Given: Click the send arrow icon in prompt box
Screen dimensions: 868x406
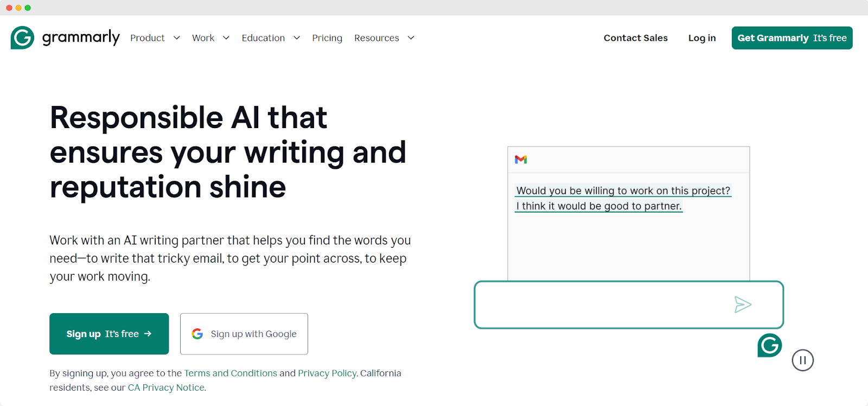Looking at the screenshot, I should [743, 304].
